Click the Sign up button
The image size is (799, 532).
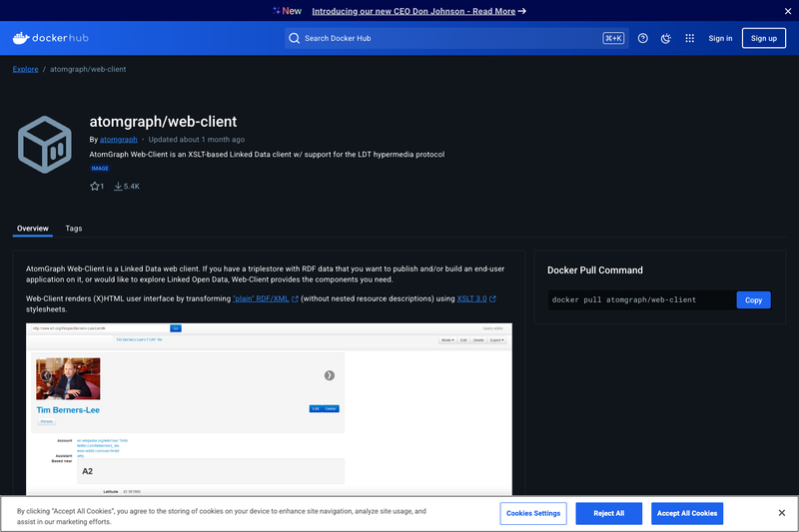(763, 38)
